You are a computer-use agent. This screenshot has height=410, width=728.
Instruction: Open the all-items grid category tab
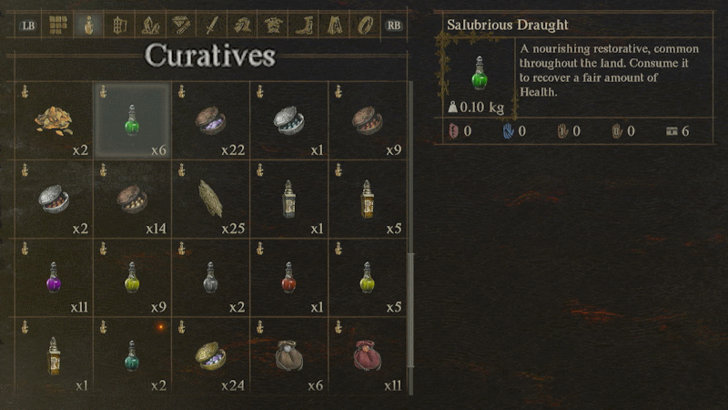(58, 25)
